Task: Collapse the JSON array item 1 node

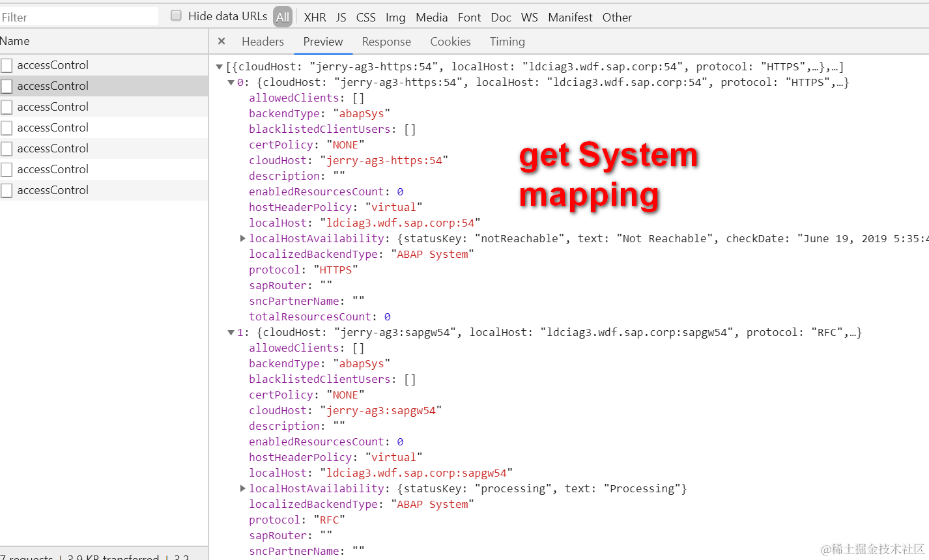Action: pyautogui.click(x=231, y=332)
